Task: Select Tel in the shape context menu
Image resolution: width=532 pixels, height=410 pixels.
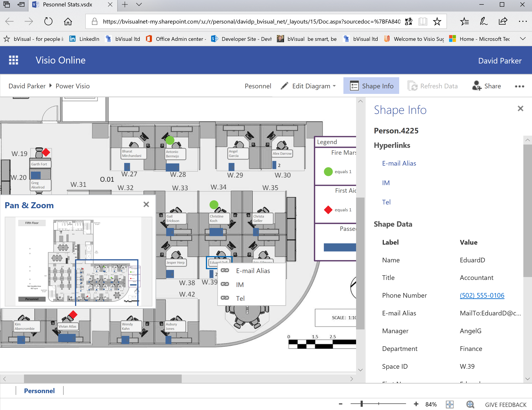Action: coord(251,298)
